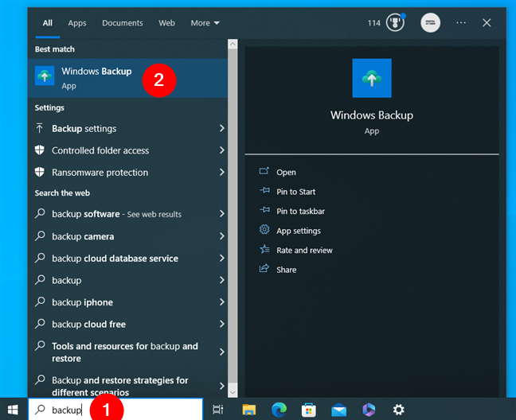516x420 pixels.
Task: Open Ransomware protection setting
Action: [x=127, y=173]
